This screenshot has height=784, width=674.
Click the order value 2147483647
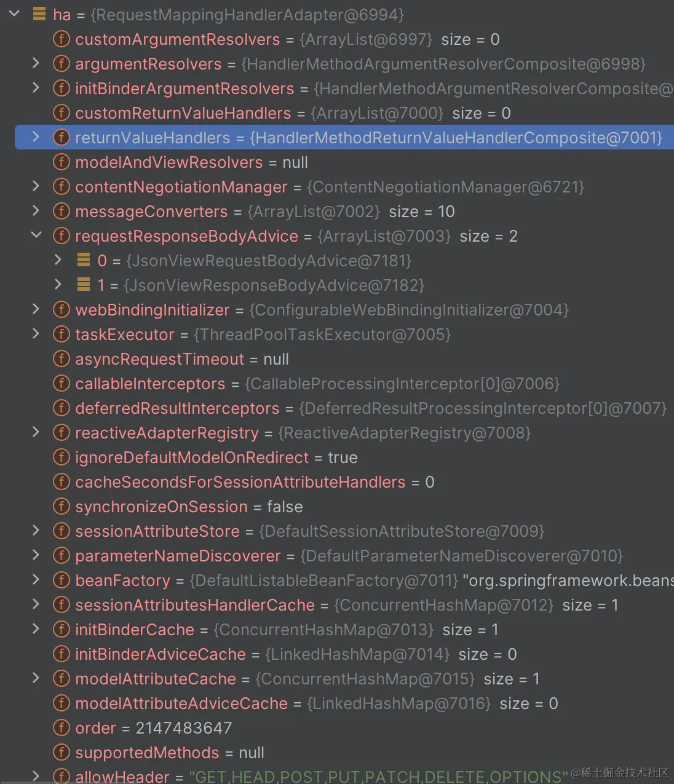(x=183, y=728)
